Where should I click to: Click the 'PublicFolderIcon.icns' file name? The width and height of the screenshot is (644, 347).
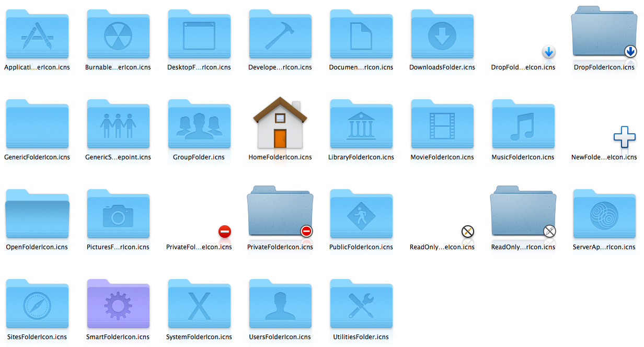pyautogui.click(x=361, y=247)
